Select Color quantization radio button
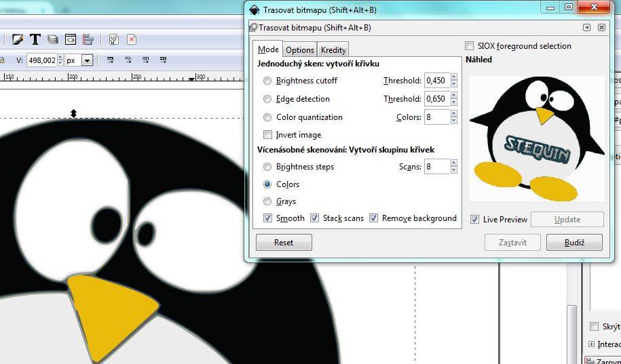Screen dimensions: 621x364 [x=267, y=117]
